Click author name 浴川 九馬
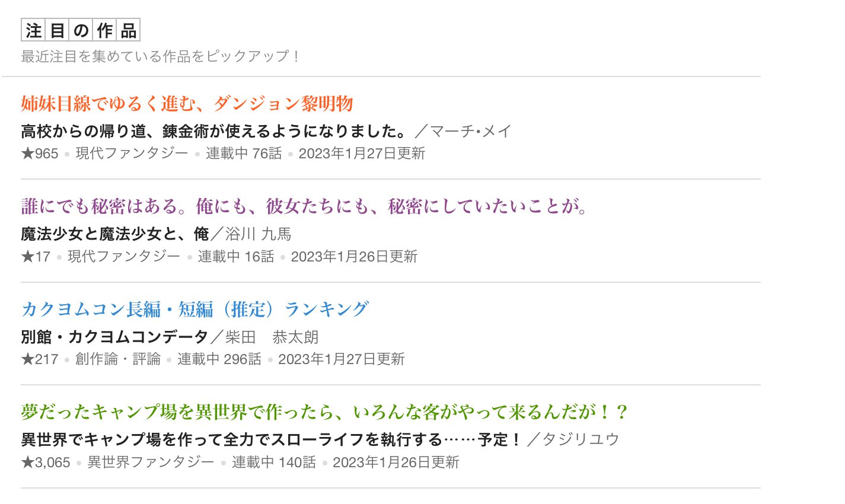845x504 pixels. coord(259,234)
